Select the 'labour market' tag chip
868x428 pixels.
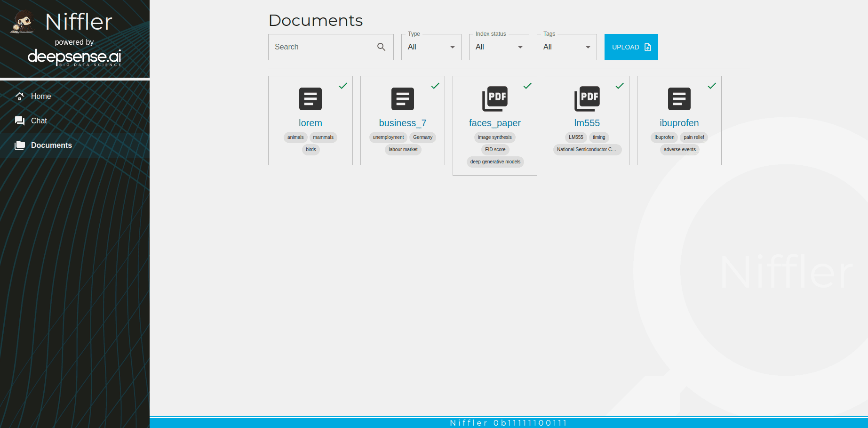(x=403, y=150)
